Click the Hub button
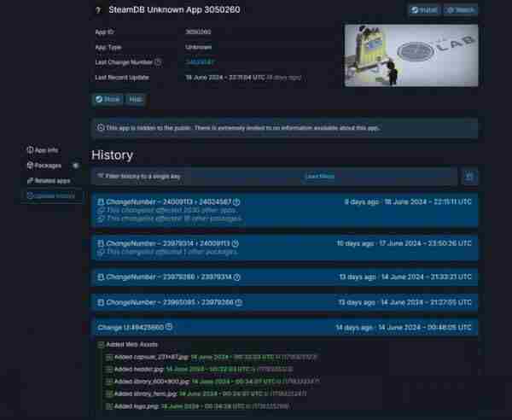Viewport: 512px width, 420px height. [135, 99]
